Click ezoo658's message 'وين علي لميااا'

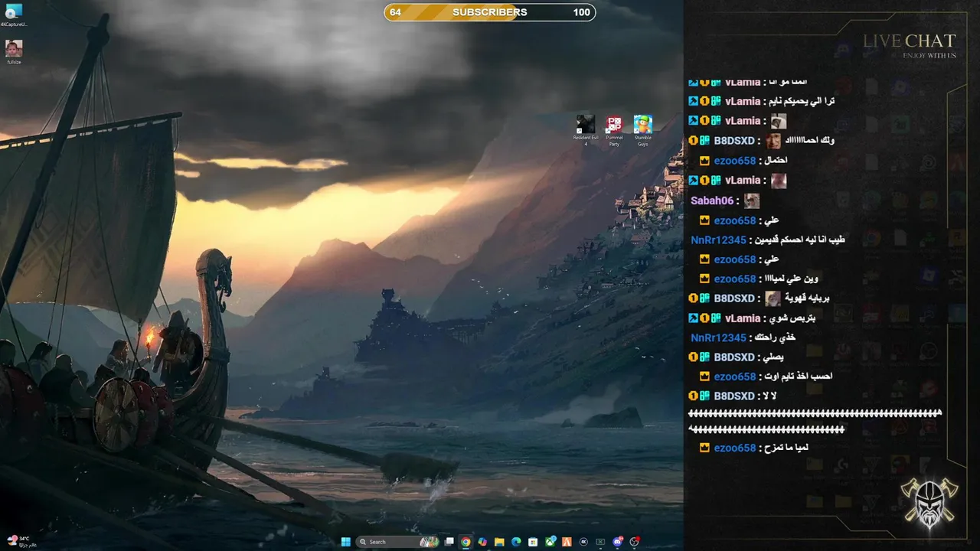click(790, 279)
